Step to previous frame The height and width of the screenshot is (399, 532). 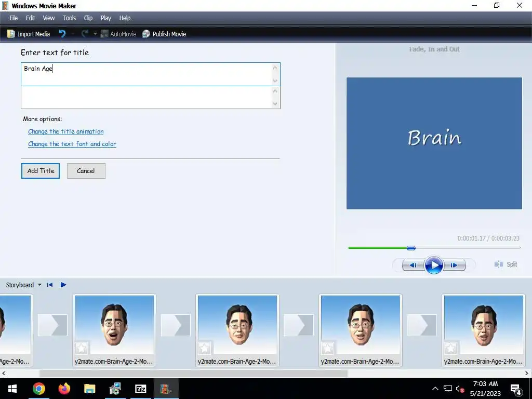[413, 265]
